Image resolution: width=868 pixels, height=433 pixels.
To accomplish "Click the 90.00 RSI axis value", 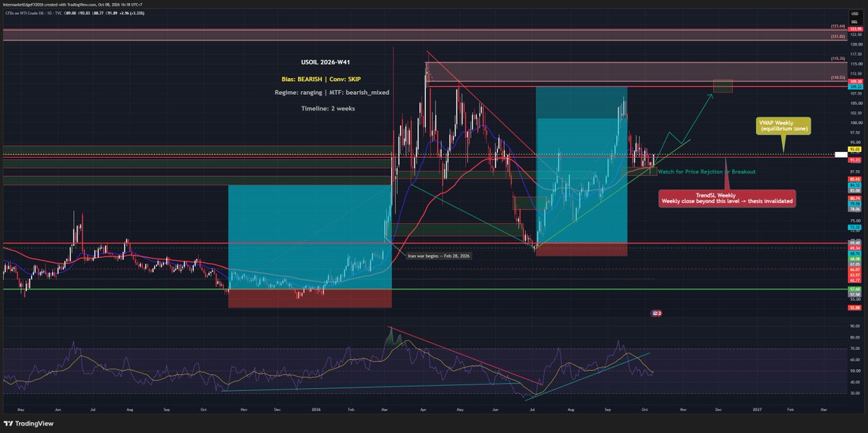I will pos(854,326).
